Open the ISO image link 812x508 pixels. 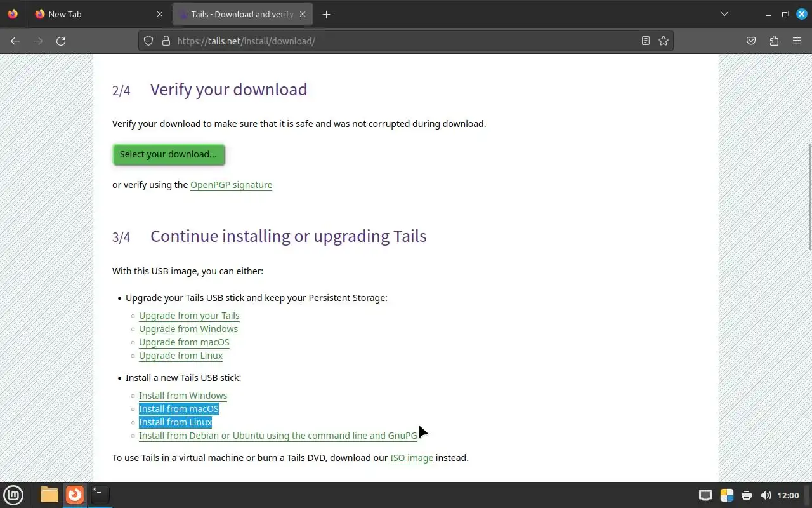click(412, 458)
